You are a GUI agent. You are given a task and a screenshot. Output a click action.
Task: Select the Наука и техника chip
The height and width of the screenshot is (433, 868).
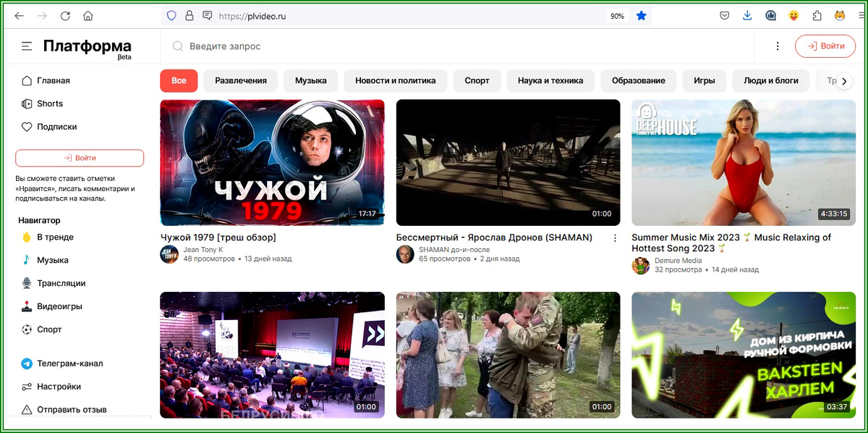pos(550,80)
